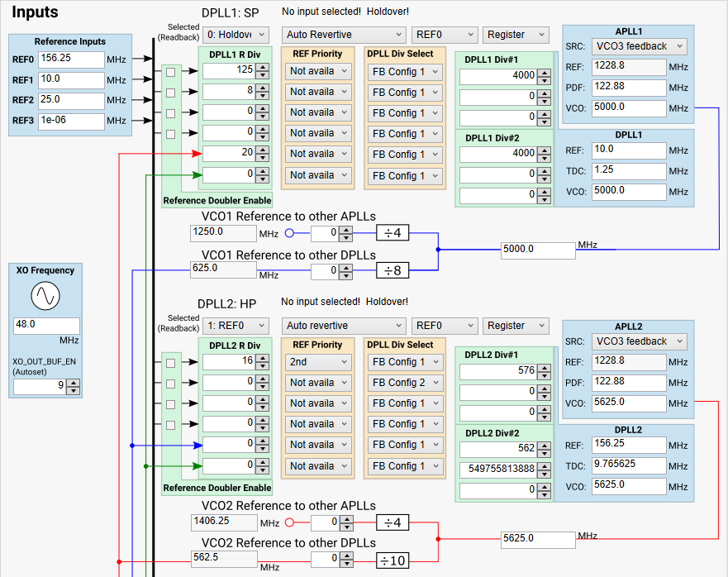Viewport: 728px width, 577px height.
Task: Increase XO_OUT_BUF_EN value with up arrow
Action: pos(73,381)
